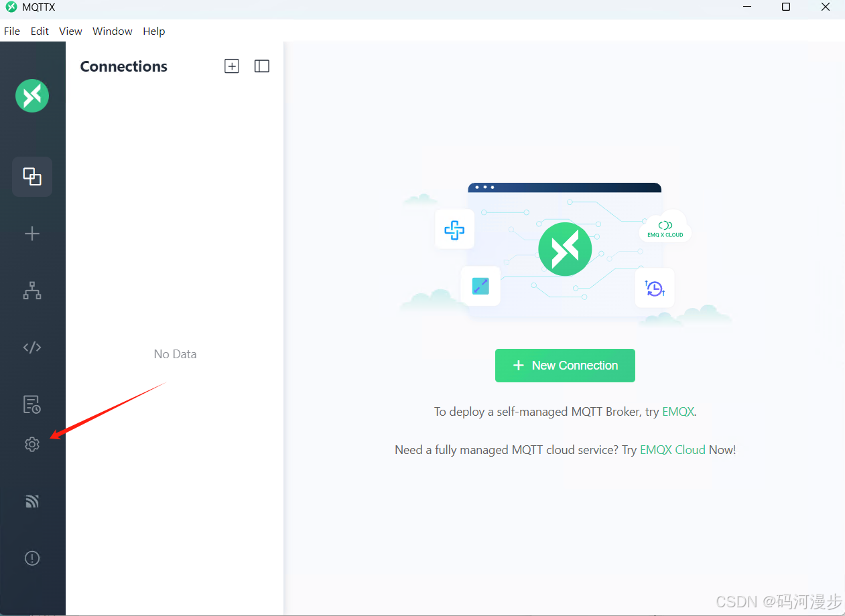Open the Log page icon
This screenshot has height=616, width=845.
(32, 404)
